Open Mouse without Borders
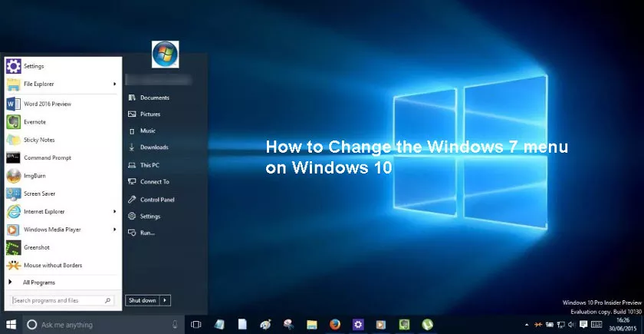 [x=63, y=266]
